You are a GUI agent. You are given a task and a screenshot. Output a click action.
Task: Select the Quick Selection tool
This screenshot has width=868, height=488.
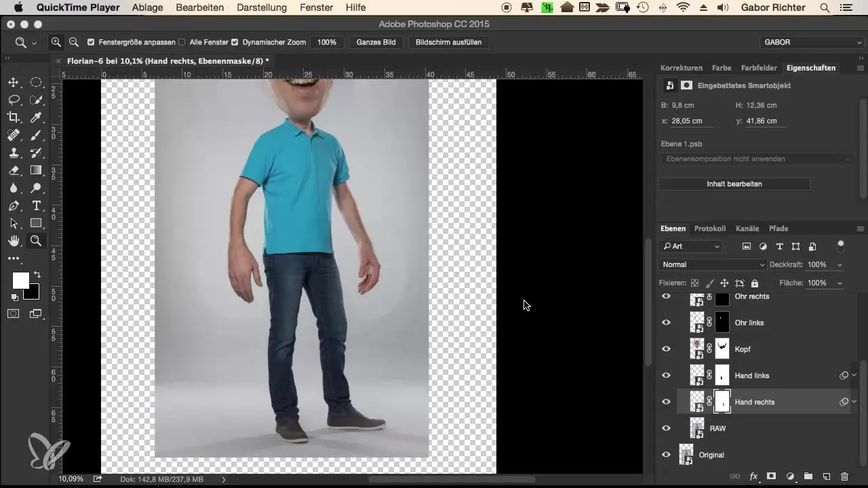point(36,100)
